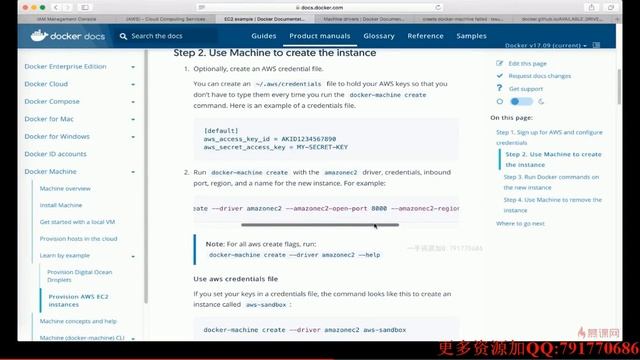Open Machine overview page
640x360 pixels.
pos(65,189)
